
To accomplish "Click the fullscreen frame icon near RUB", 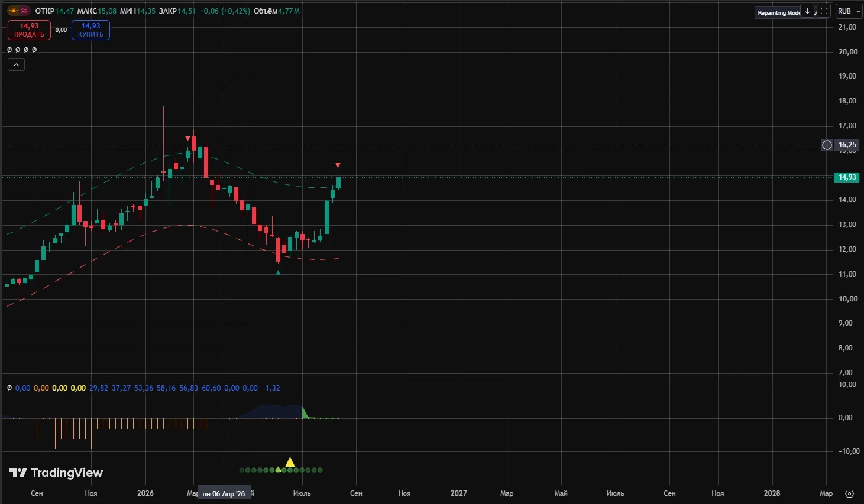I will click(824, 11).
